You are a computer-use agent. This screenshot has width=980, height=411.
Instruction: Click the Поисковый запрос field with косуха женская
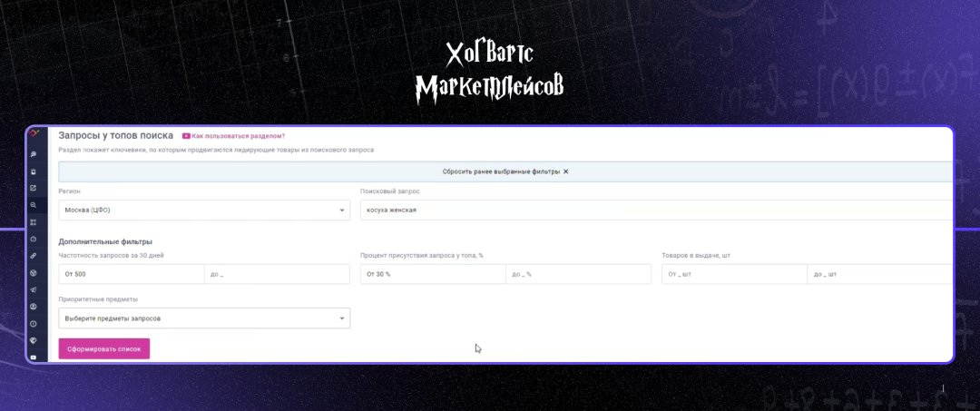(x=653, y=210)
